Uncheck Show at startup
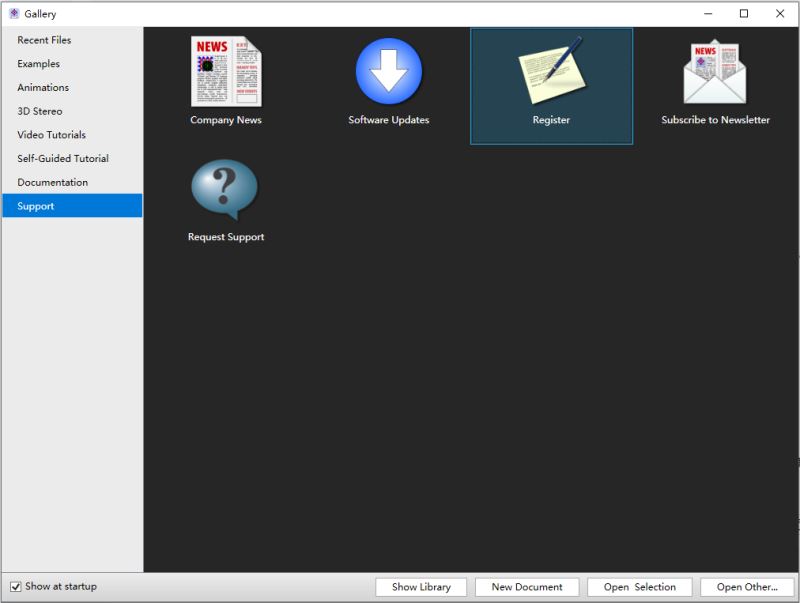 click(16, 588)
